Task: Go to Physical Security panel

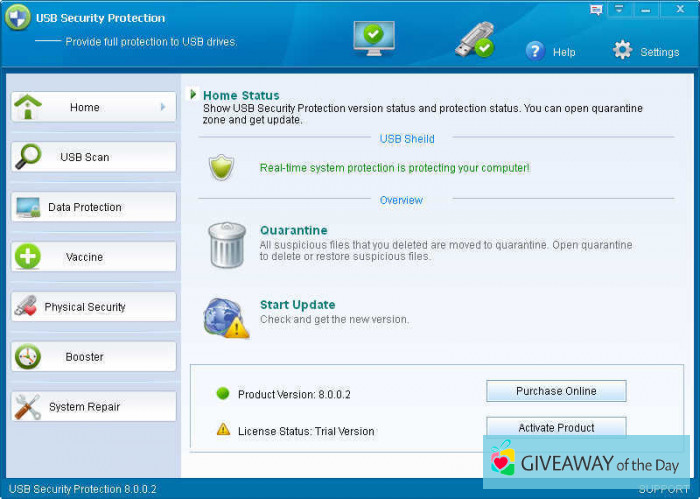Action: click(93, 307)
